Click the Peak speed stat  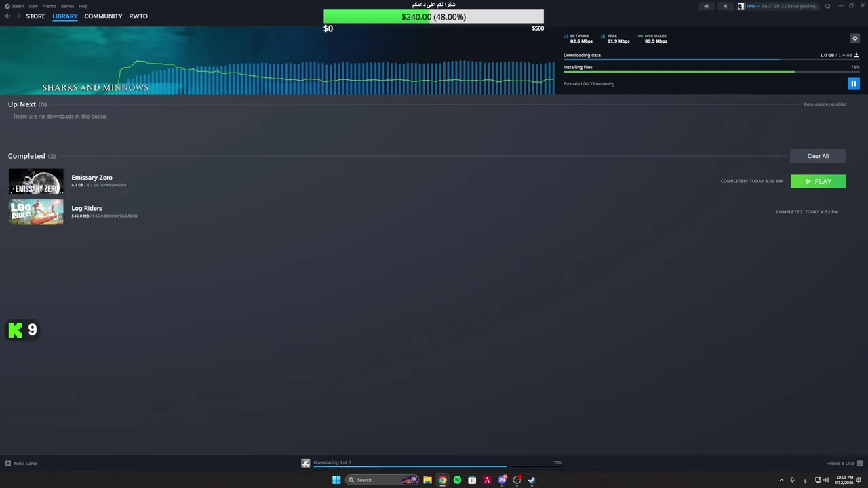616,39
